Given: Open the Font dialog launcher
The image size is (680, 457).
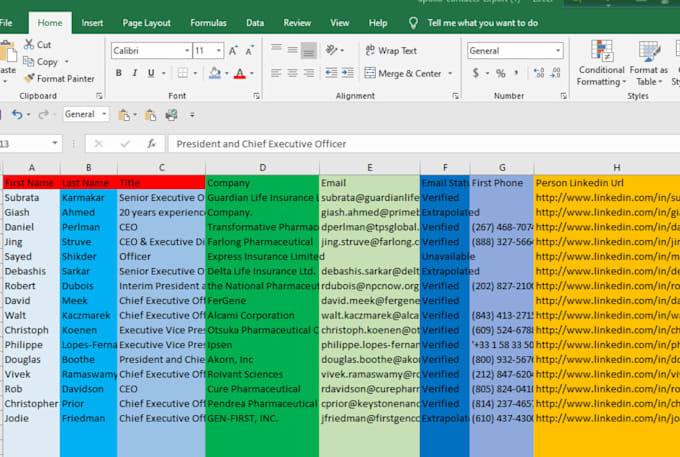Looking at the screenshot, I should click(256, 96).
